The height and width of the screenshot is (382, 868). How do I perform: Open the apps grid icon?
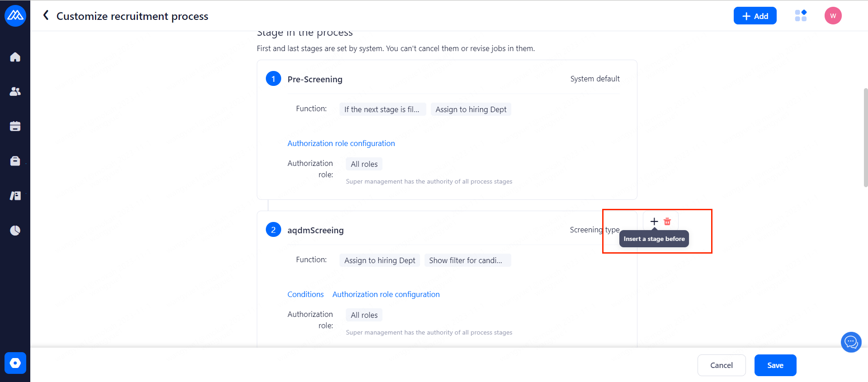[x=801, y=16]
